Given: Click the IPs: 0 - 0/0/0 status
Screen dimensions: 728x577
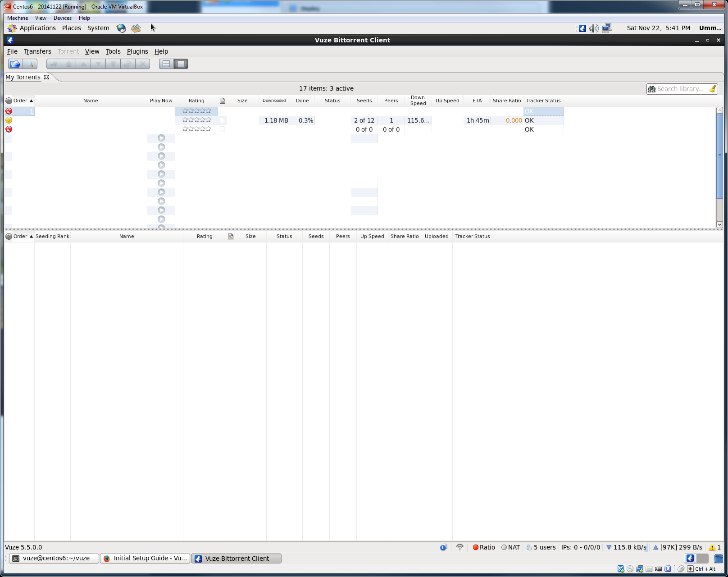Looking at the screenshot, I should pos(581,547).
